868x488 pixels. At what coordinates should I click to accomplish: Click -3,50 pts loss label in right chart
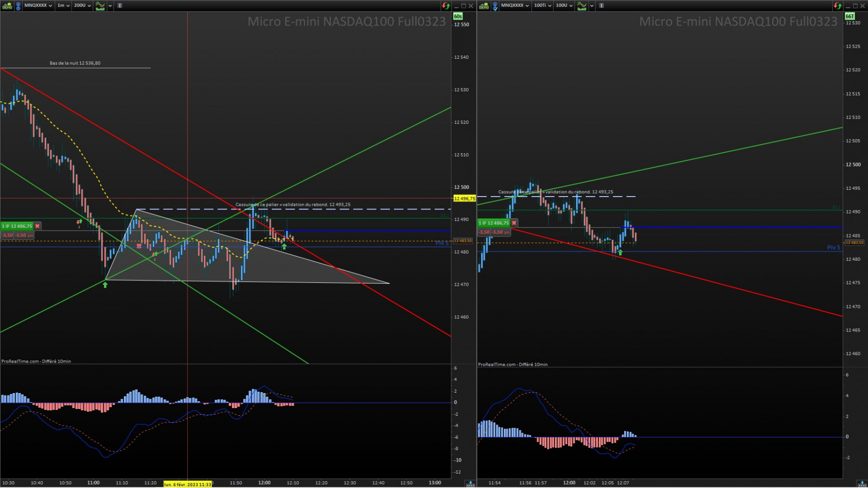coord(494,232)
